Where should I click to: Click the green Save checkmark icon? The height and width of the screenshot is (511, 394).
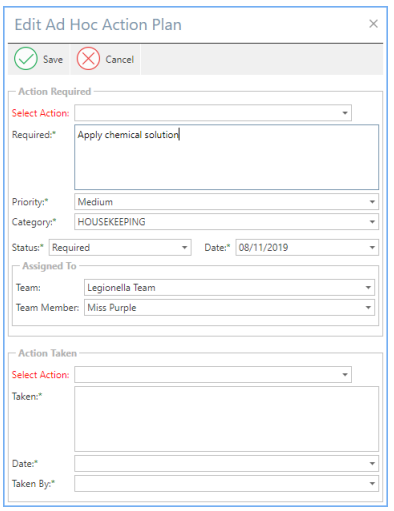coord(26,59)
